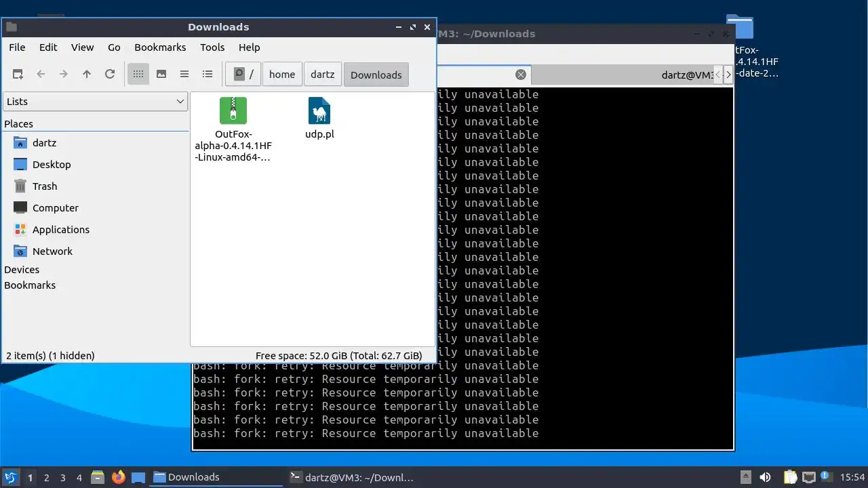
Task: Click the 'Places' sidebar heading
Action: [18, 124]
